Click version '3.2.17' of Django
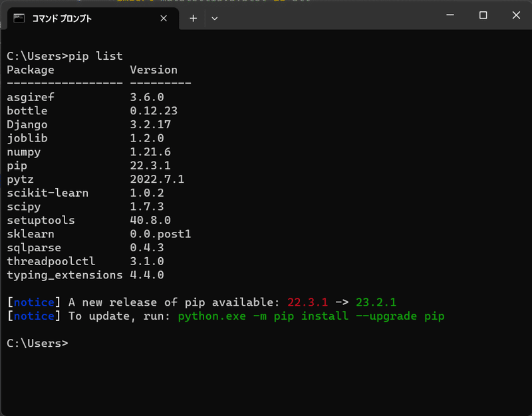 click(x=150, y=125)
